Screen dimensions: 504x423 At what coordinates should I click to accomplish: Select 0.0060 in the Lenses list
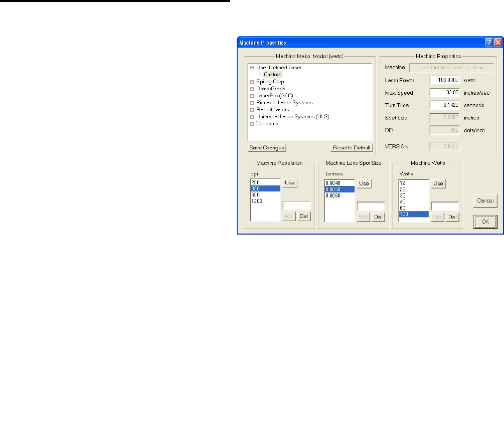[x=340, y=195]
